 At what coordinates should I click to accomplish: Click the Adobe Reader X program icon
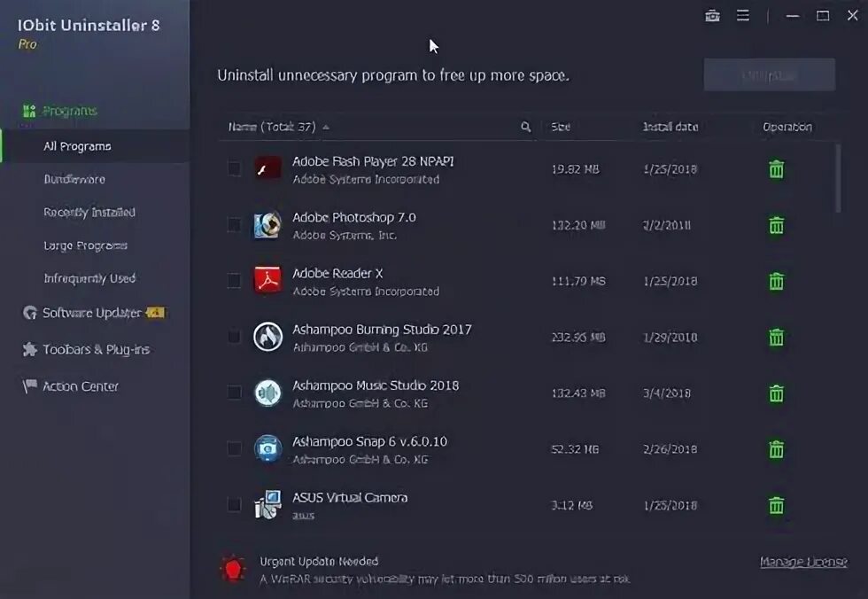point(267,280)
